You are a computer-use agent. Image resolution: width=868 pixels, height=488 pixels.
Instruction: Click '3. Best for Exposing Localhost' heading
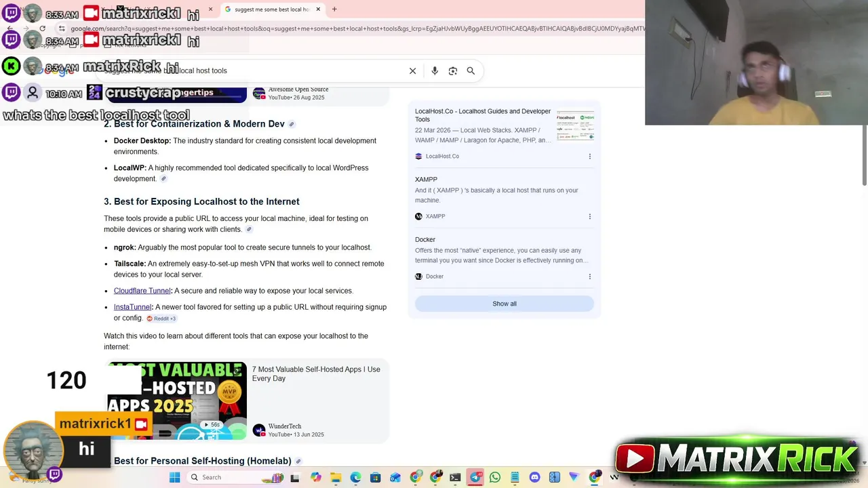(x=201, y=202)
